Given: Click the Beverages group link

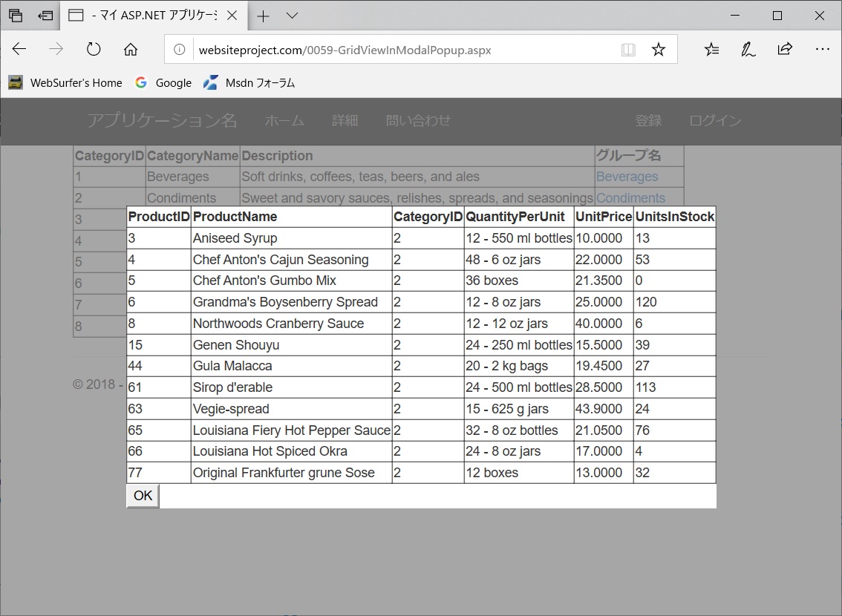Looking at the screenshot, I should coord(627,177).
